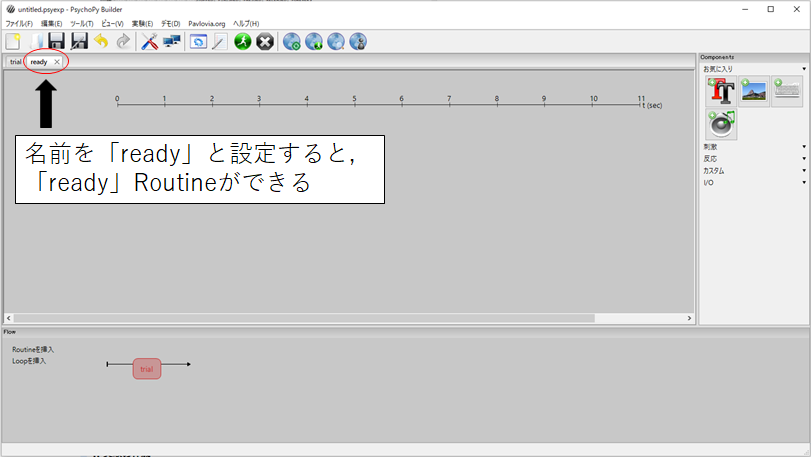
Task: Click Loopを挿入 in Flow panel
Action: [x=29, y=360]
